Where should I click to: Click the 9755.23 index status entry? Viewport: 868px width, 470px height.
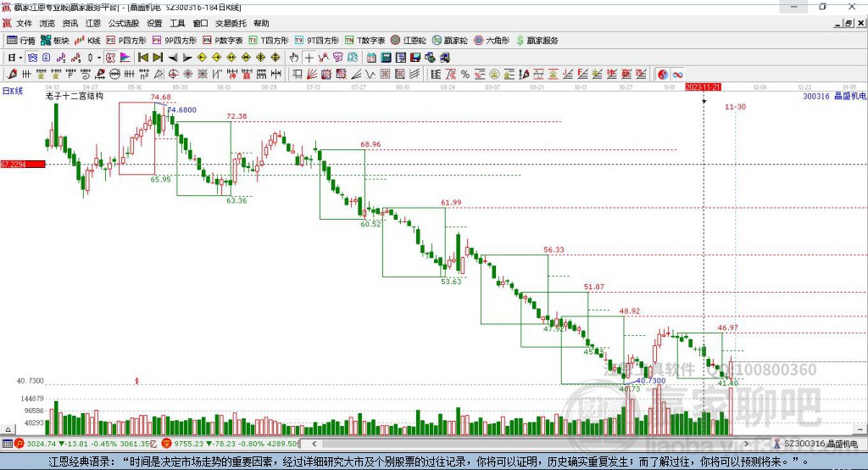point(231,444)
